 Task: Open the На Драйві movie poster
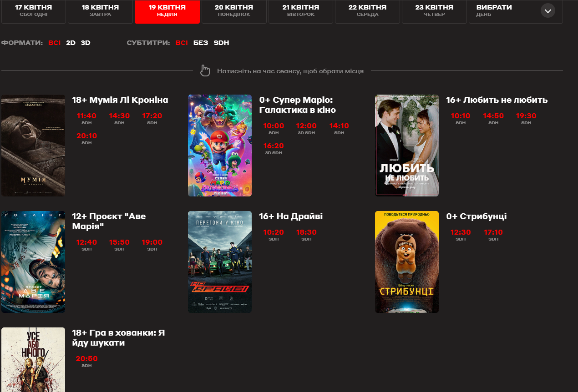coord(220,262)
